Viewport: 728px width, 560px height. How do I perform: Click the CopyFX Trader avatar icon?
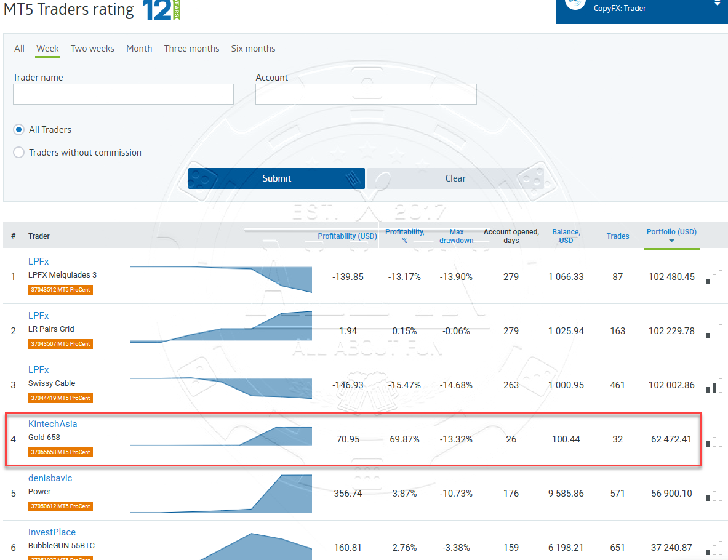(x=575, y=4)
